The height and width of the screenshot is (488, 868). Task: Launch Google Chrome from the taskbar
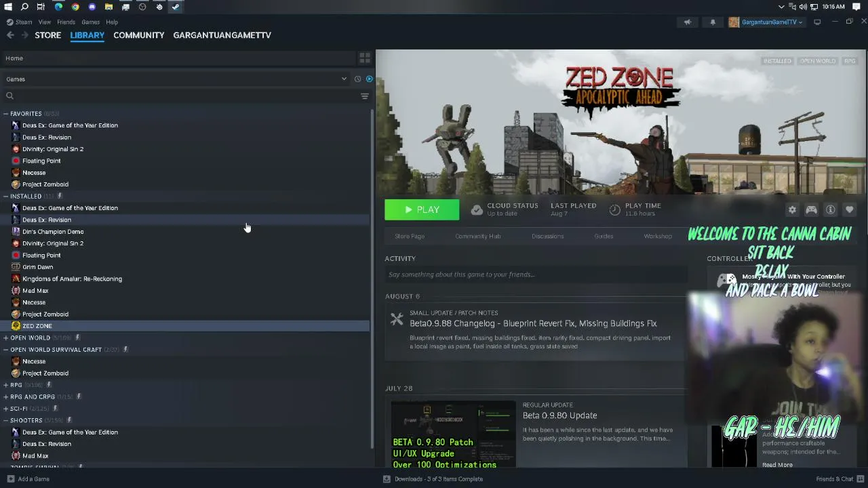[x=75, y=7]
